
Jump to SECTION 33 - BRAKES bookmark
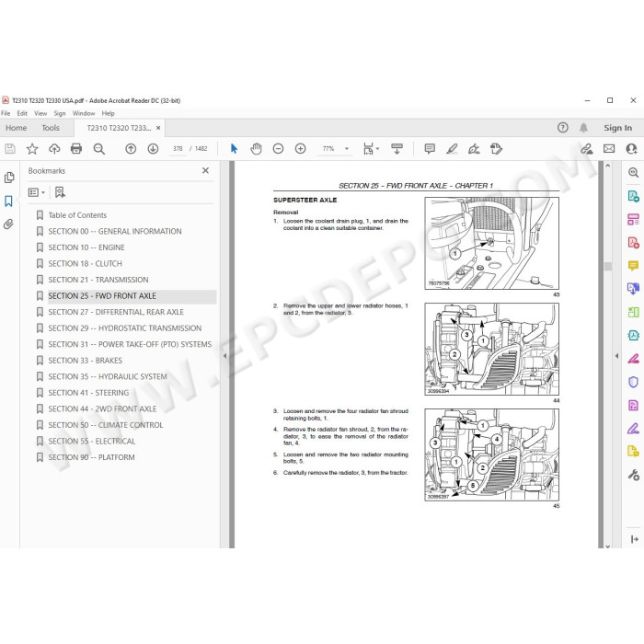pyautogui.click(x=85, y=361)
